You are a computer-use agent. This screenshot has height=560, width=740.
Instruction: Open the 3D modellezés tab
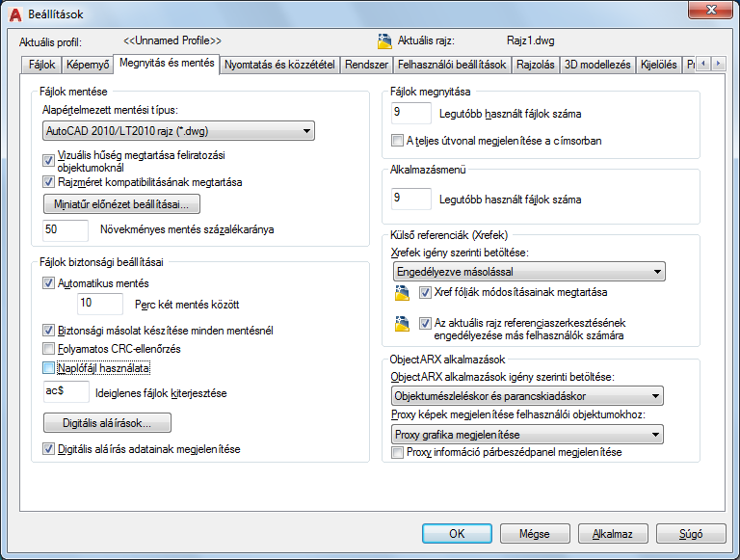[x=597, y=65]
